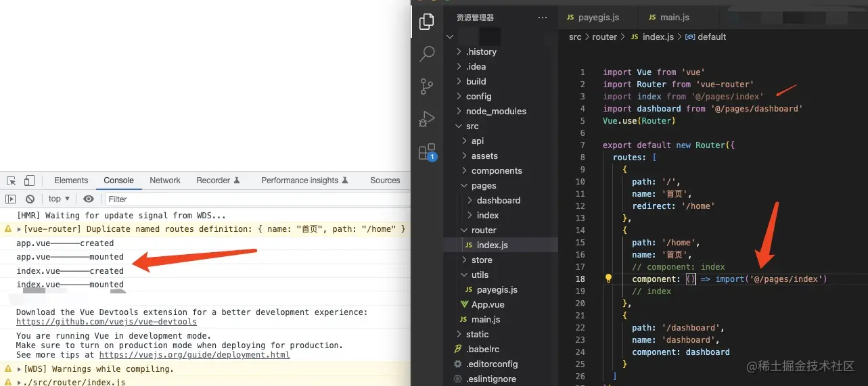Switch to the Console tab in DevTools
The width and height of the screenshot is (868, 386).
(118, 180)
